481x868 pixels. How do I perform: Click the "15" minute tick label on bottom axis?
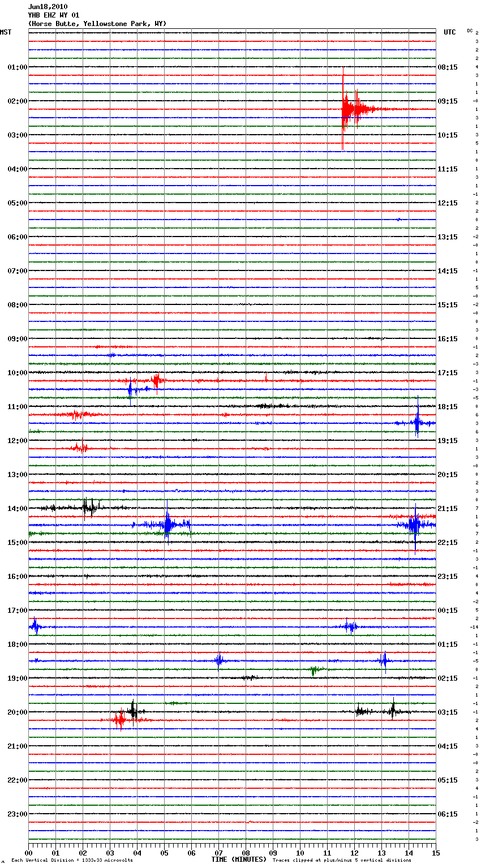point(436,853)
